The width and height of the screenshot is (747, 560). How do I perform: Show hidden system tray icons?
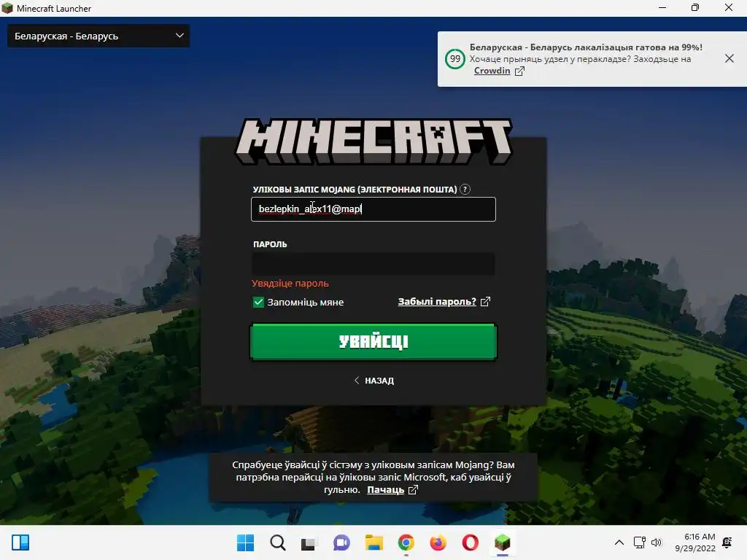pos(619,542)
